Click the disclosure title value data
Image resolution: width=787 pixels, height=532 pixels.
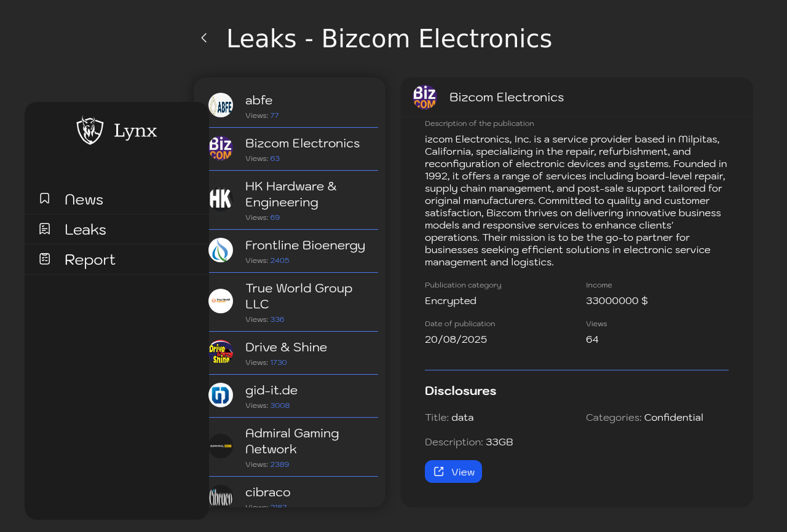pos(462,418)
